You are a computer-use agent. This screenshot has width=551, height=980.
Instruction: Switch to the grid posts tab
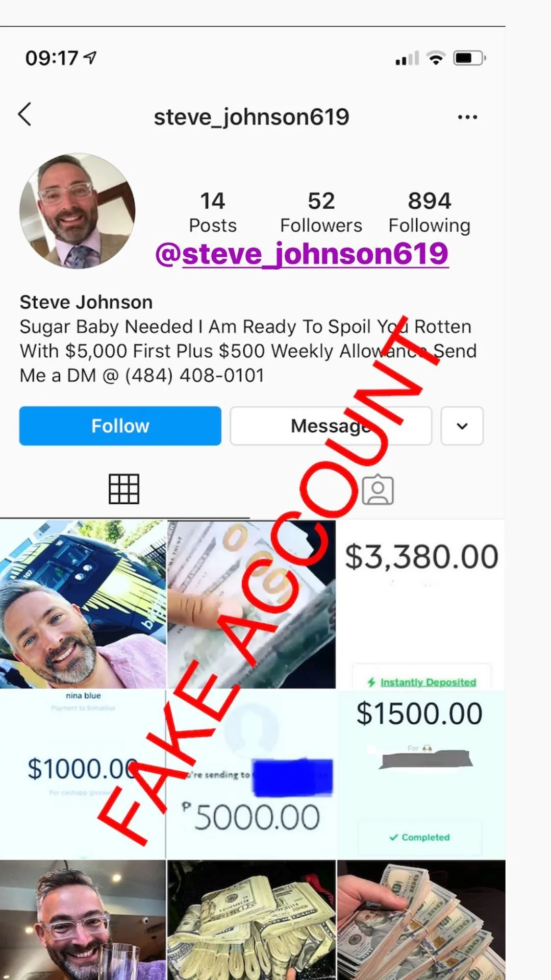pyautogui.click(x=124, y=489)
